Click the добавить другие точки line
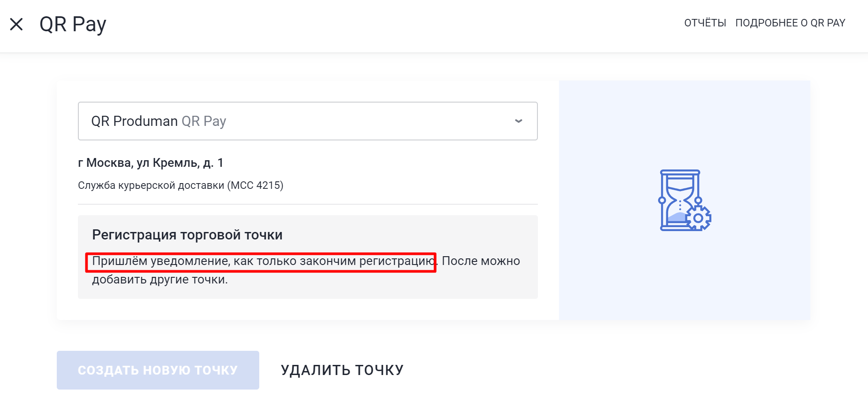This screenshot has height=412, width=868. (x=160, y=280)
